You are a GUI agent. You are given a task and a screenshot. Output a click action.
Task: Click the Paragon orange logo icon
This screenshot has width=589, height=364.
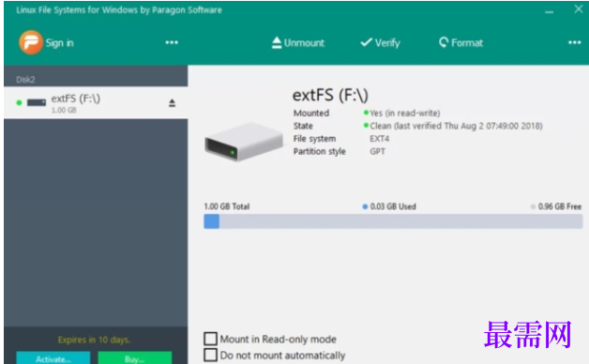point(30,42)
